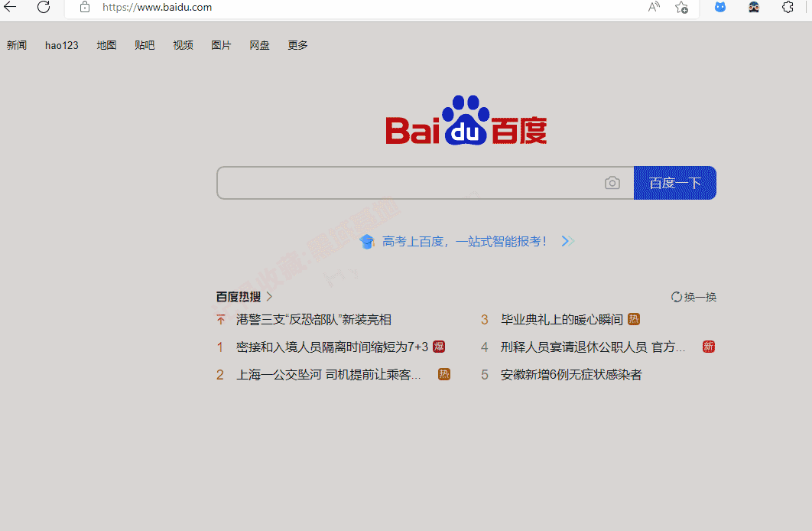The image size is (812, 531).
Task: Click the browser back arrow
Action: coord(11,7)
